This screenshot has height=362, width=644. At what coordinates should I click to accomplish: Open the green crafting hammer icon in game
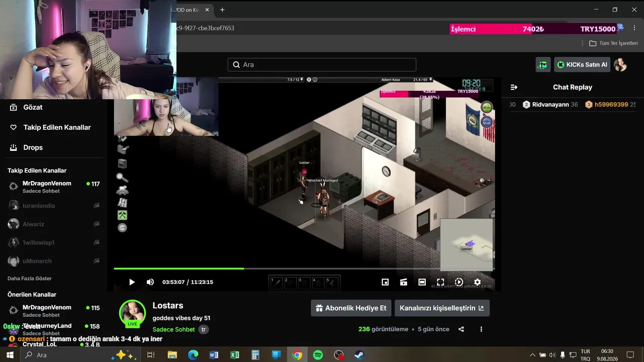pyautogui.click(x=122, y=215)
